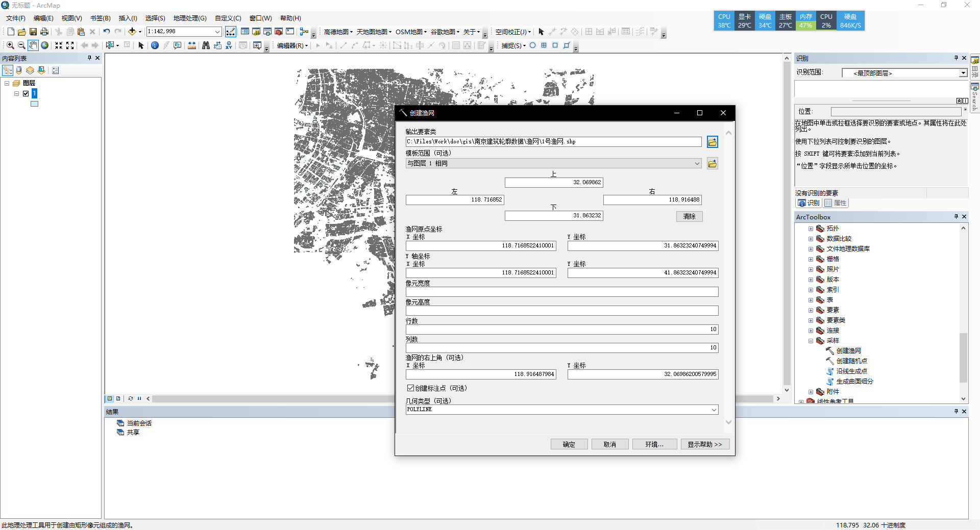
Task: Enable End Snapping grid icon
Action: [x=544, y=45]
